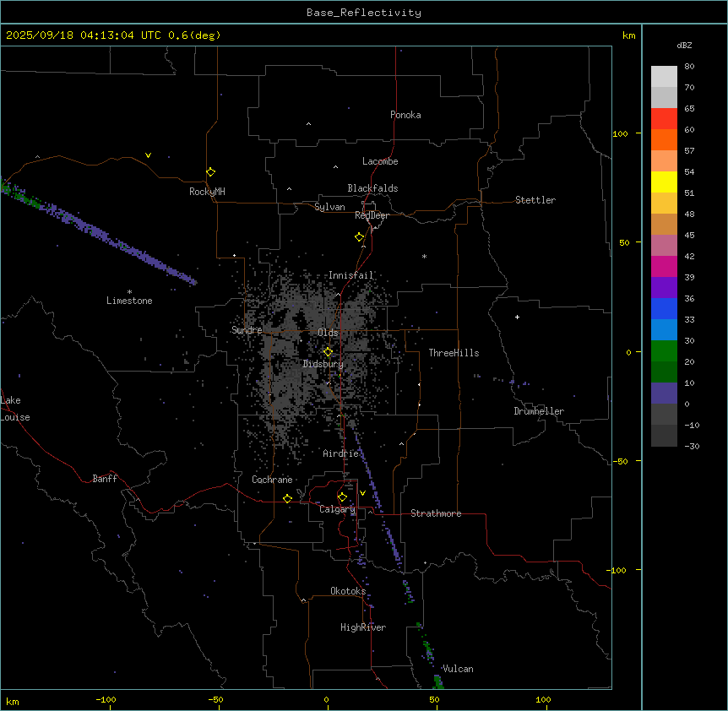Click the Banff town label

[105, 479]
